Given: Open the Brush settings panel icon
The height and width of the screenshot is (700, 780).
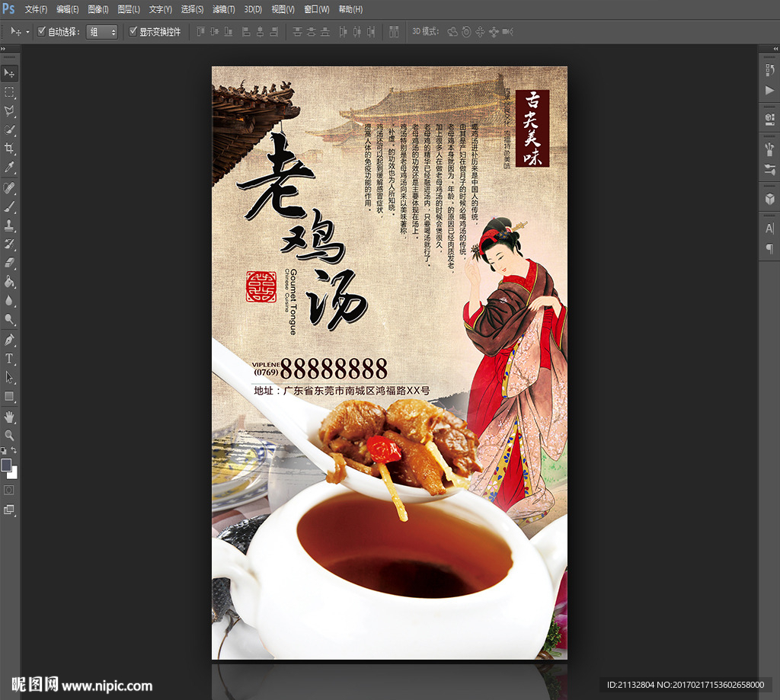Looking at the screenshot, I should click(769, 149).
